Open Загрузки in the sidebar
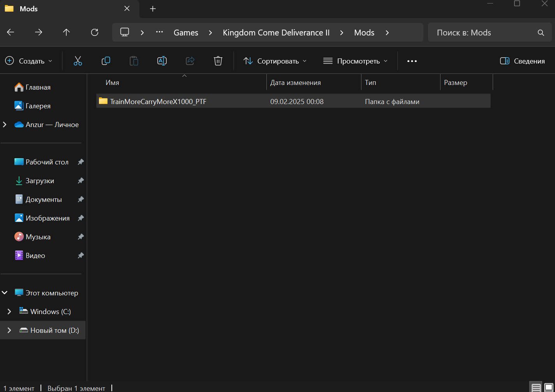The image size is (555, 392). click(x=40, y=181)
